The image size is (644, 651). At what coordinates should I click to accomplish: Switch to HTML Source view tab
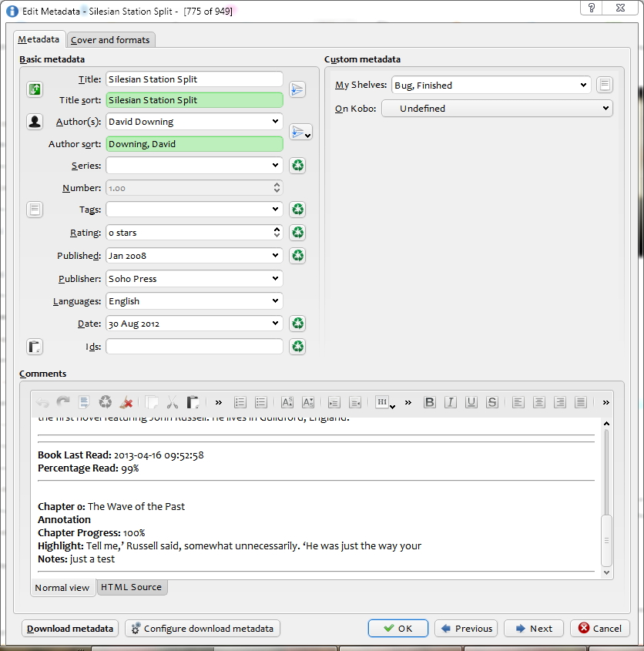pyautogui.click(x=132, y=587)
